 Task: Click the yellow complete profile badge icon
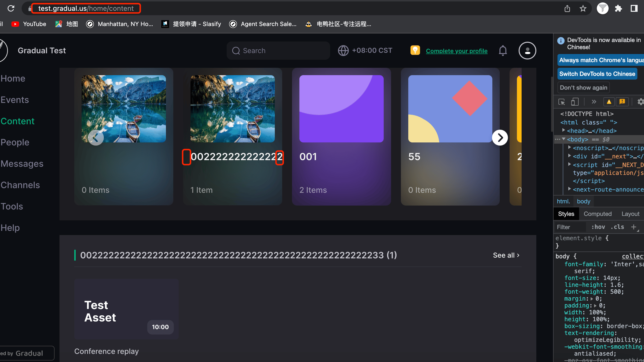415,50
